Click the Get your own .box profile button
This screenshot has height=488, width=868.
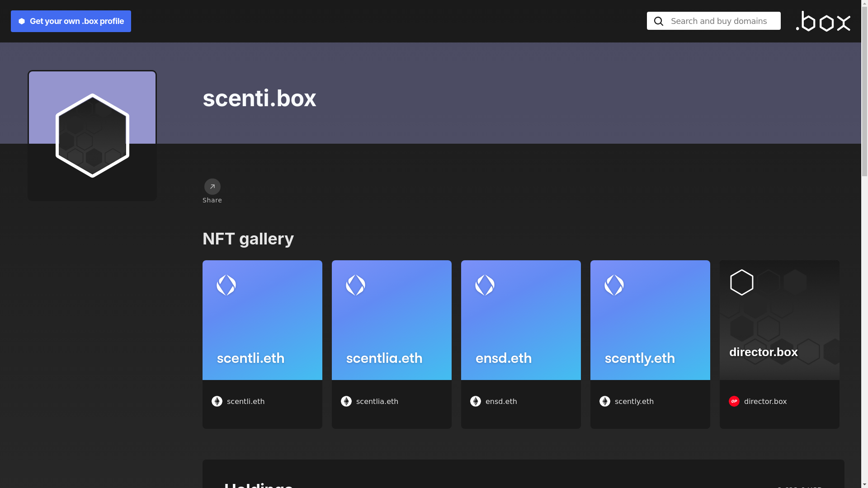(71, 21)
